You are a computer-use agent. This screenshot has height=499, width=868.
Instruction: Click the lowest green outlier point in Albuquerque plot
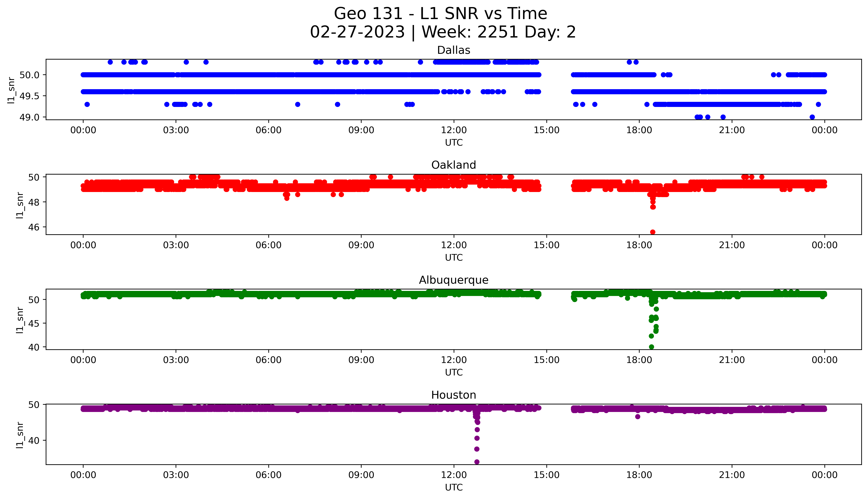(652, 347)
